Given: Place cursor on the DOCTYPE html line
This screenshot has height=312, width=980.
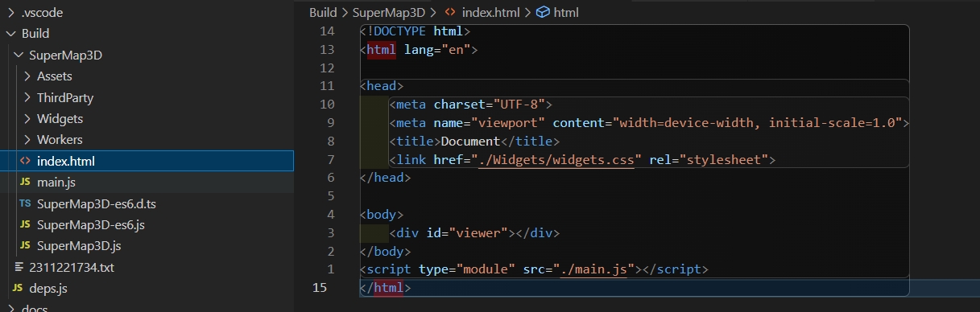Looking at the screenshot, I should [x=415, y=31].
